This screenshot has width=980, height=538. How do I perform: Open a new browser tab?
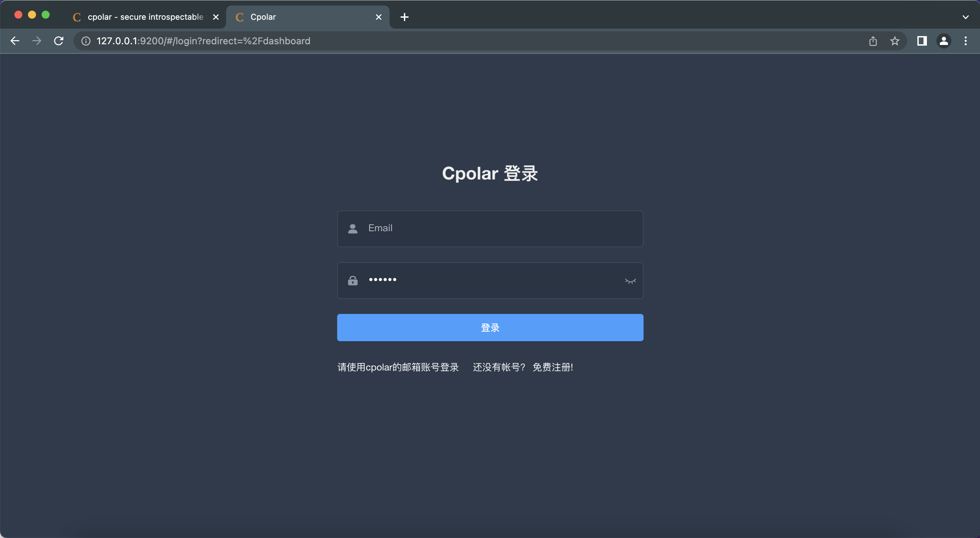404,17
